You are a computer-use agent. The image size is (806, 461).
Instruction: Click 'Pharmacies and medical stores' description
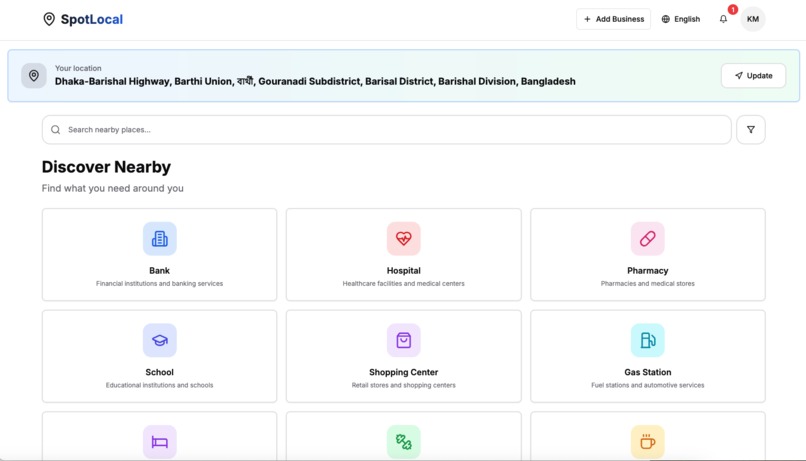pos(648,284)
